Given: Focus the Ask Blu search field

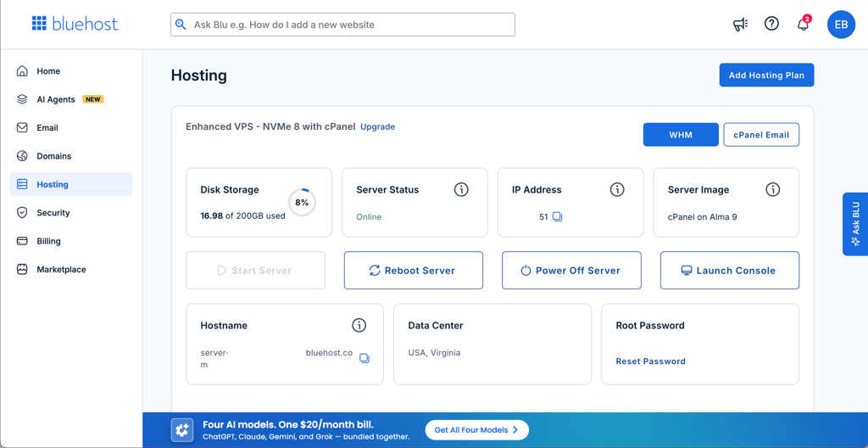Looking at the screenshot, I should (342, 25).
